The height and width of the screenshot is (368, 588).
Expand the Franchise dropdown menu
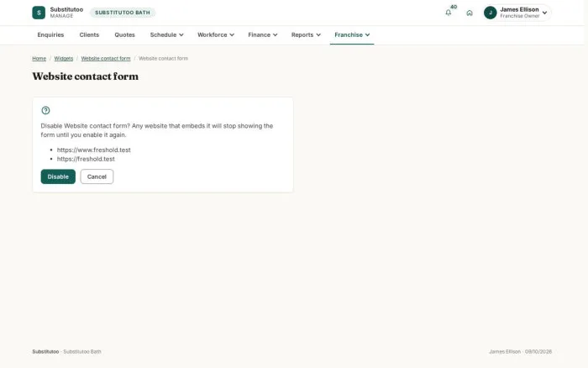tap(352, 35)
